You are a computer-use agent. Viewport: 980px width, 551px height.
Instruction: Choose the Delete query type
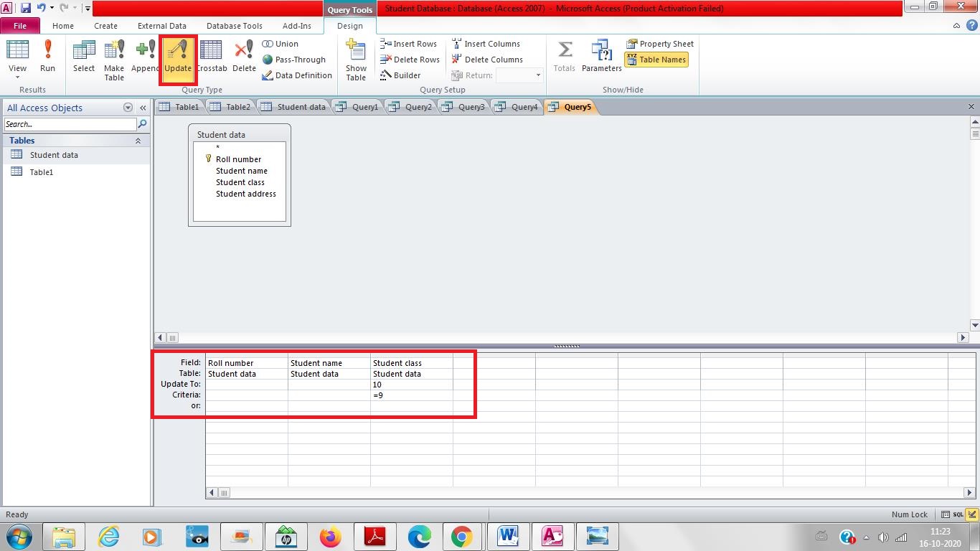tap(244, 57)
